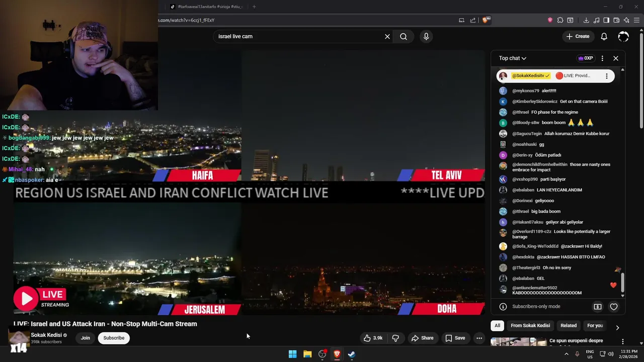644x362 pixels.
Task: Click the install-app screen icon in address bar
Action: [461, 20]
